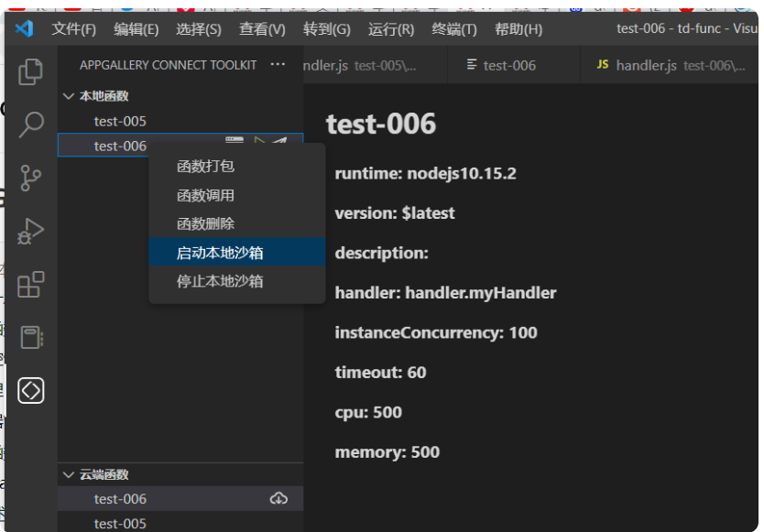Image resolution: width=764 pixels, height=532 pixels.
Task: Open the Explorer view in activity bar
Action: (x=30, y=71)
